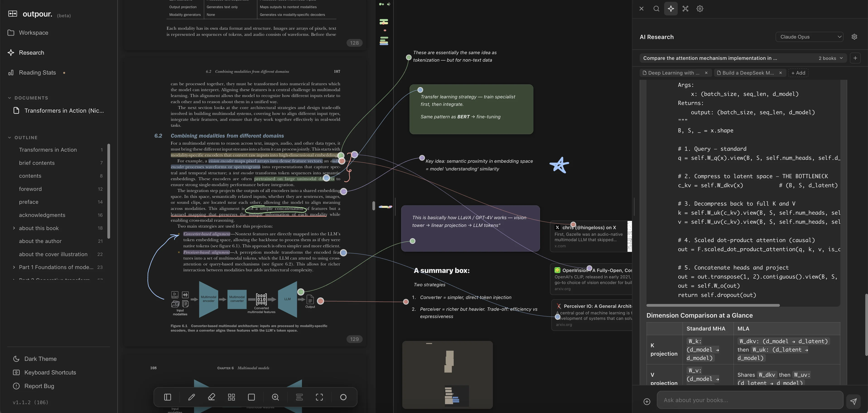Screen dimensions: 868x413
Task: Expand the '2 books' dropdown
Action: (831, 58)
